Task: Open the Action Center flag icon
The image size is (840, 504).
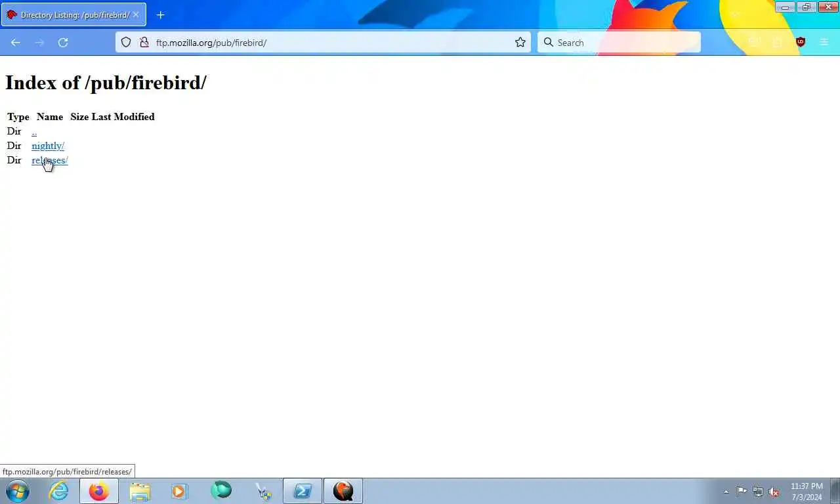Action: pos(742,492)
